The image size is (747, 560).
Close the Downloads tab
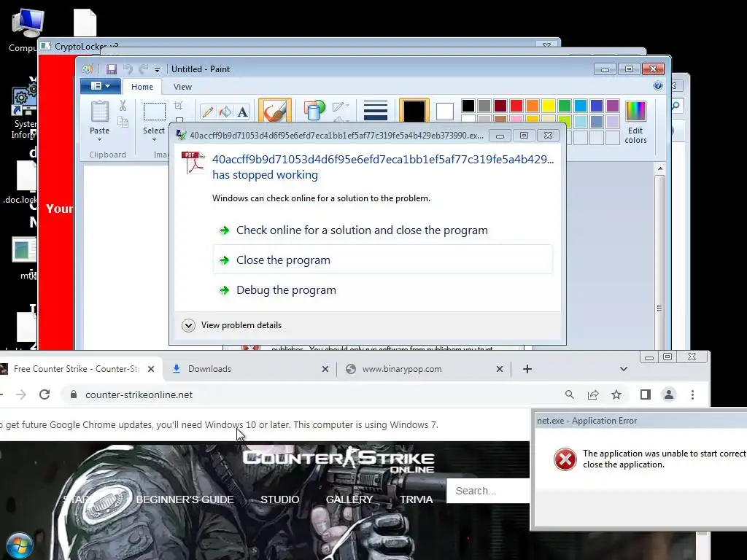[325, 368]
